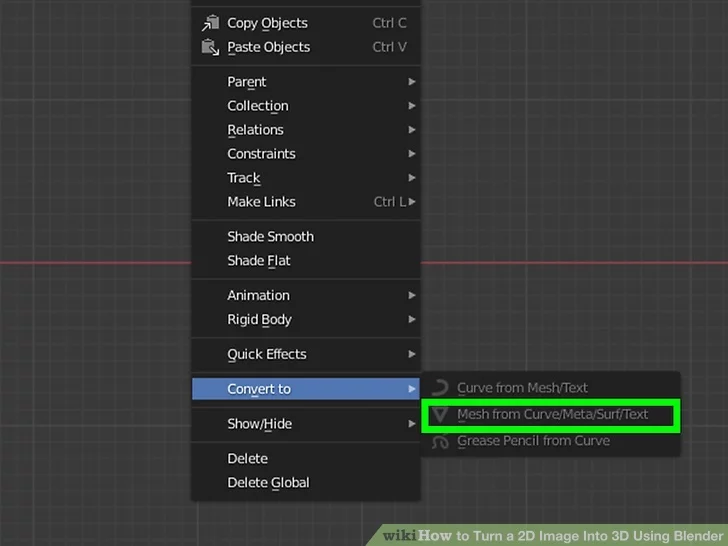Open the Collection submenu
728x546 pixels.
coord(257,106)
